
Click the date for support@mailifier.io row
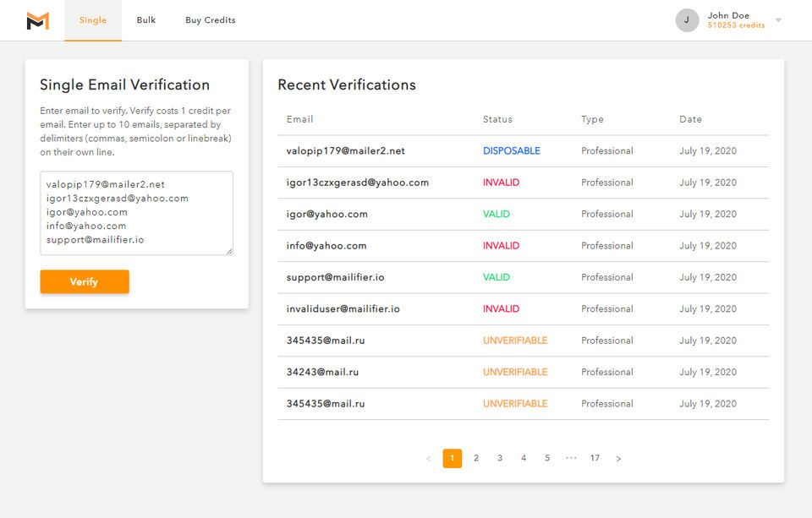707,277
